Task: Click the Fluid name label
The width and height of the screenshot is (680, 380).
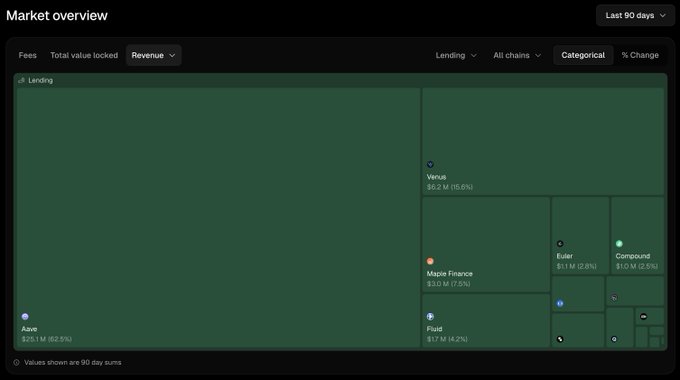Action: (435, 329)
